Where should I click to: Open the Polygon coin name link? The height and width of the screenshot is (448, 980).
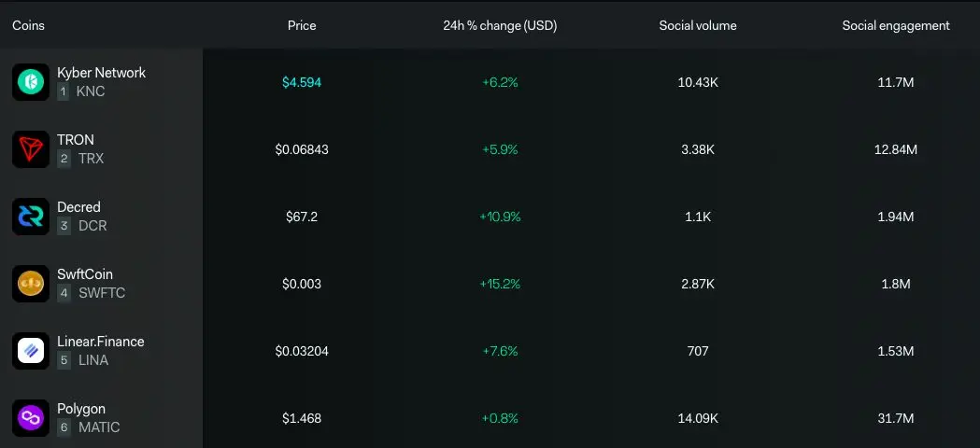point(81,409)
